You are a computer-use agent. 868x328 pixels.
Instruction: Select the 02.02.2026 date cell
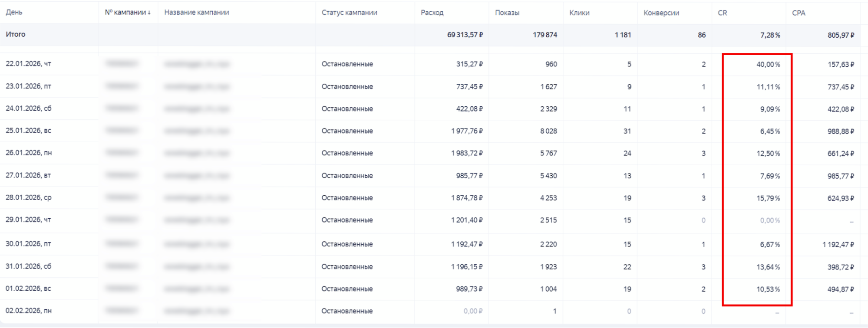(x=28, y=311)
